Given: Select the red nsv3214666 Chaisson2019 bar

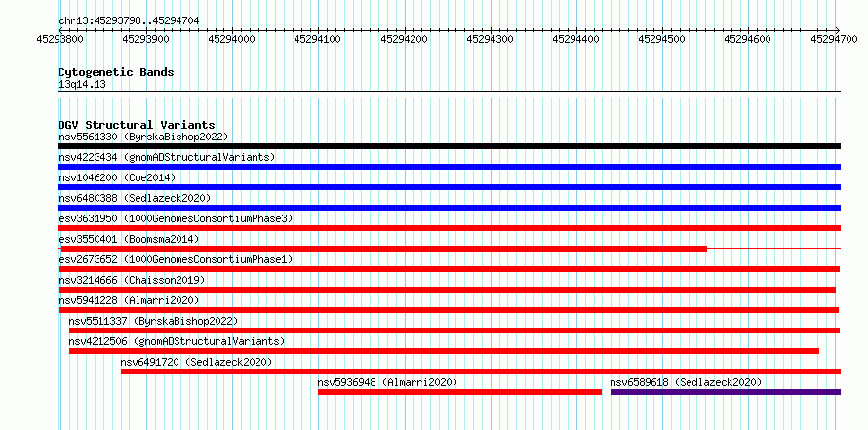Looking at the screenshot, I should coord(447,290).
